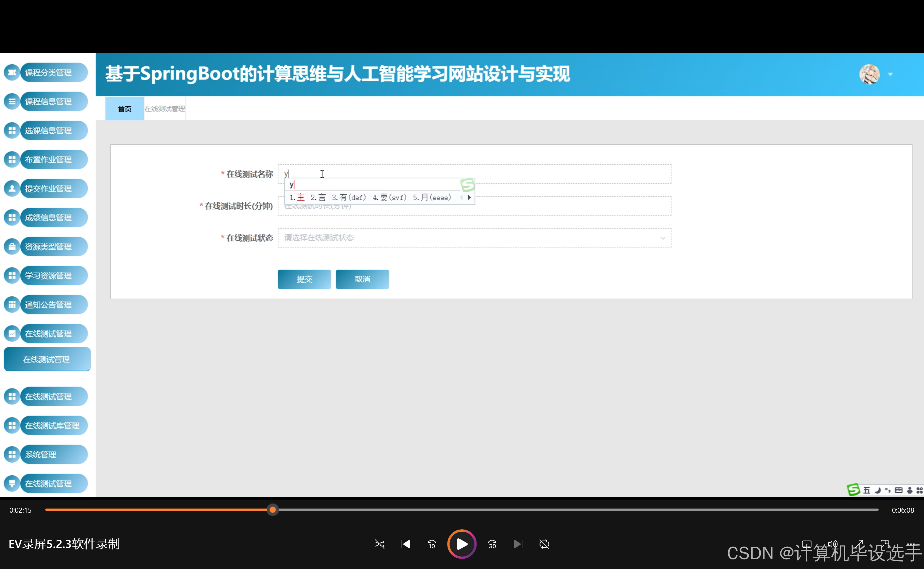Click chart icon beside 在线测试管理 menu
924x569 pixels.
coord(12,333)
